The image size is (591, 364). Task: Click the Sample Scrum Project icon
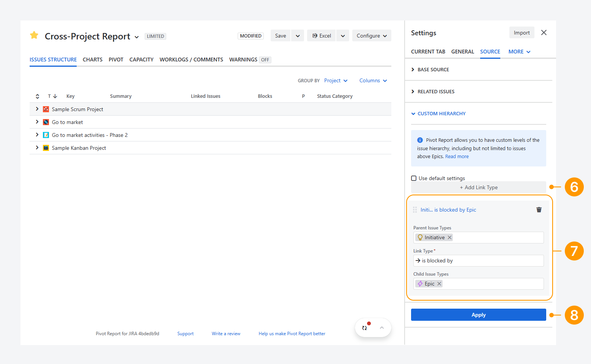(46, 109)
